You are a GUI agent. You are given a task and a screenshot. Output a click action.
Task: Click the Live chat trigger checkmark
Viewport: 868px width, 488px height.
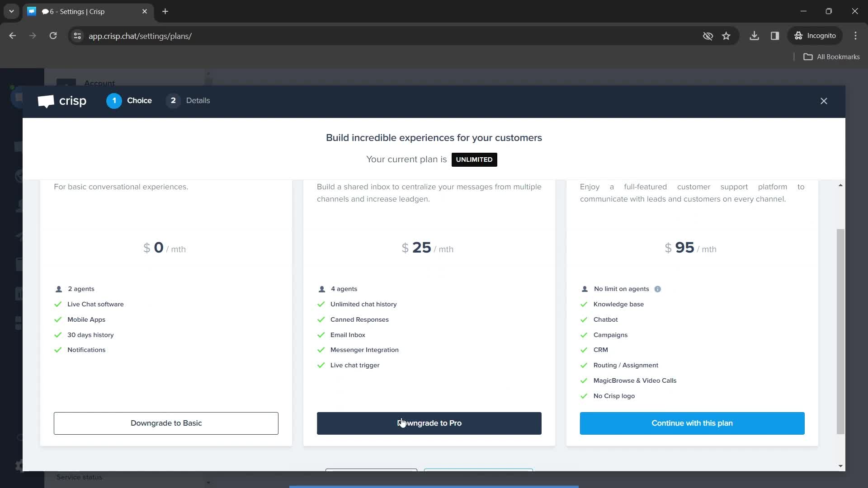321,366
